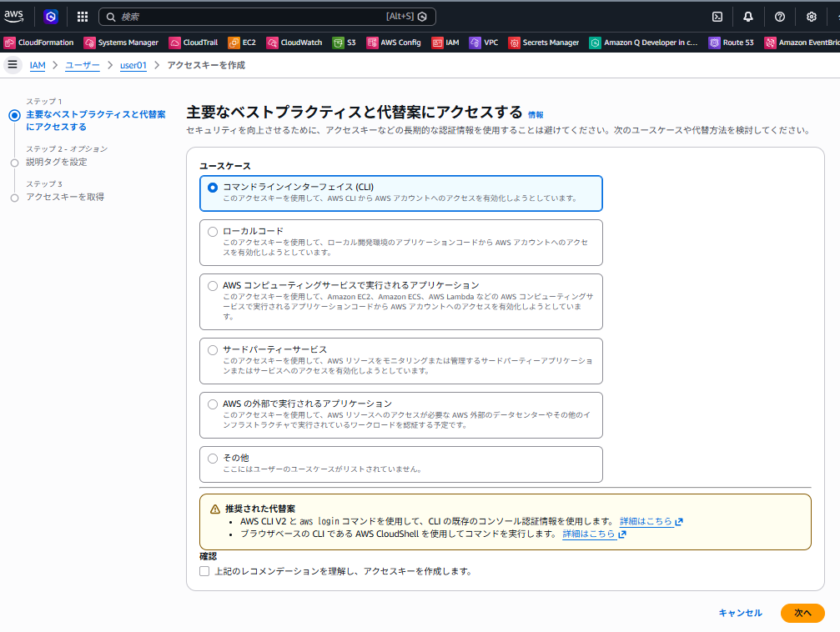Screen dimensions: 840x632
Task: Open CloudWatch favorite shortcut
Action: [x=294, y=43]
